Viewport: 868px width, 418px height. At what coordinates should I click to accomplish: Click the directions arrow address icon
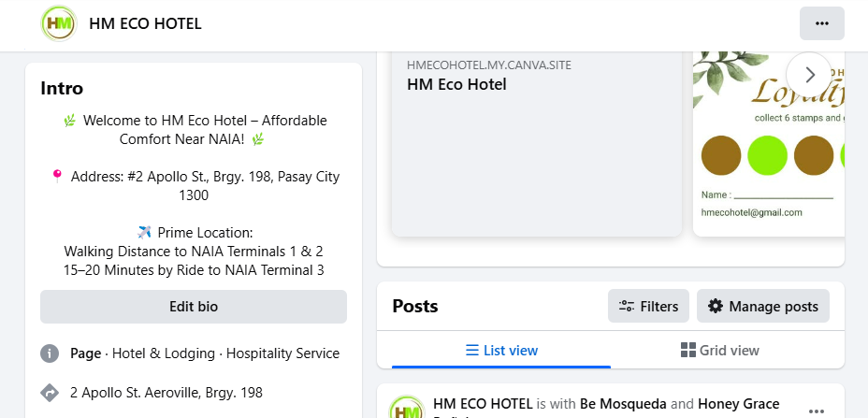50,391
